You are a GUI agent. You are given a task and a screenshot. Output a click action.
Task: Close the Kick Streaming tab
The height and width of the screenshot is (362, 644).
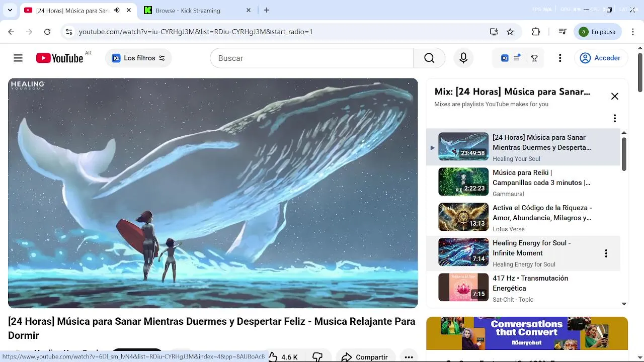(249, 10)
